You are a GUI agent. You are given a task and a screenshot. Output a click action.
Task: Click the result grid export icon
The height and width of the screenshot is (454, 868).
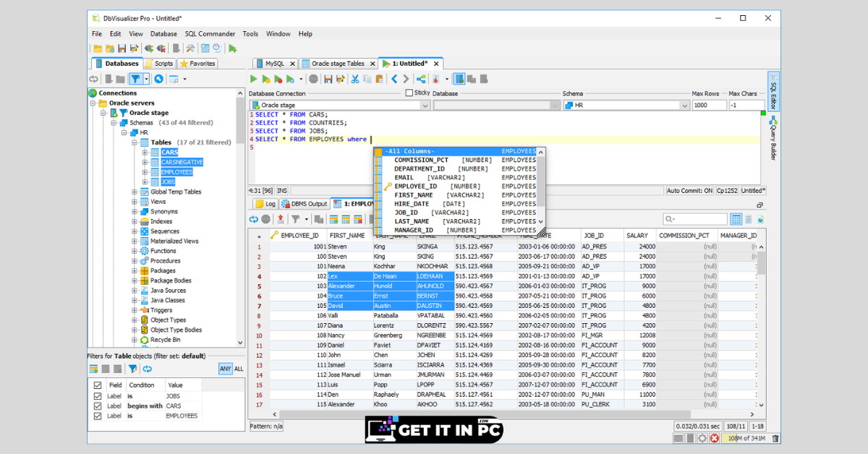tap(280, 219)
